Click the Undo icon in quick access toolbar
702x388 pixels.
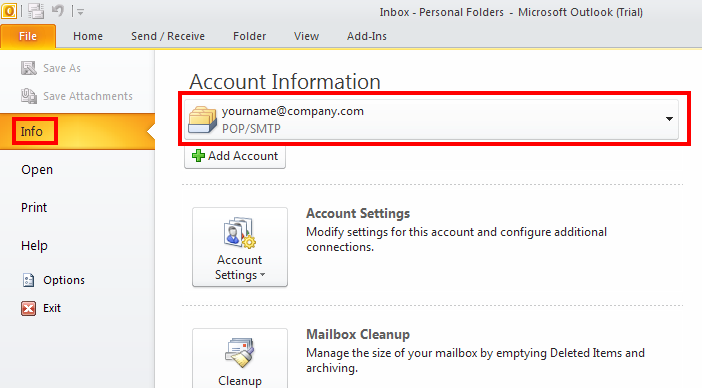point(58,10)
